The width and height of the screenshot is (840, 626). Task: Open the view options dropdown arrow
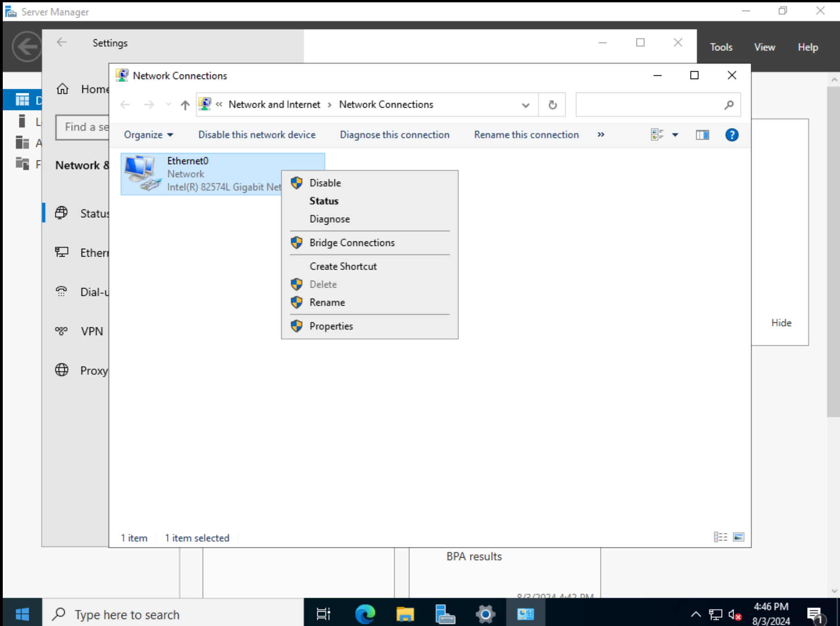point(675,135)
